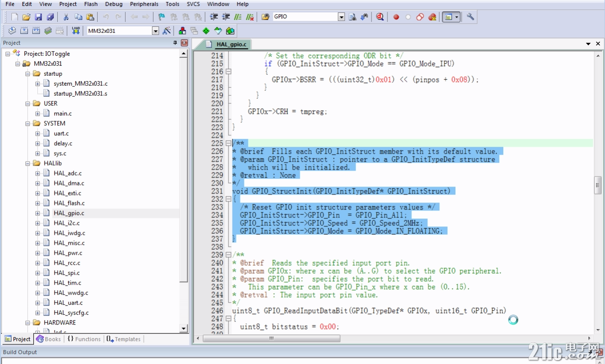Click the Select Software Packs icon
Viewport: 605px width, 364px height.
pos(218,31)
